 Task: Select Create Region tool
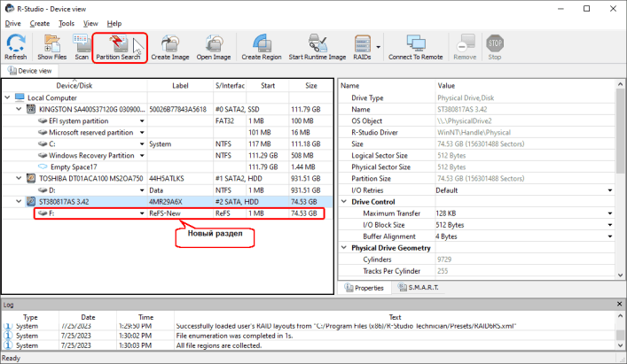pos(262,43)
